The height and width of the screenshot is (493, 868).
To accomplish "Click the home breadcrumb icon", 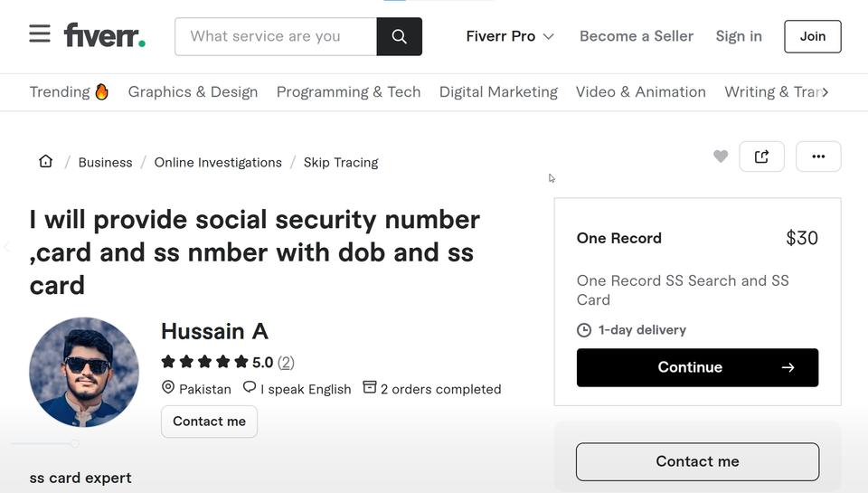I will [45, 162].
